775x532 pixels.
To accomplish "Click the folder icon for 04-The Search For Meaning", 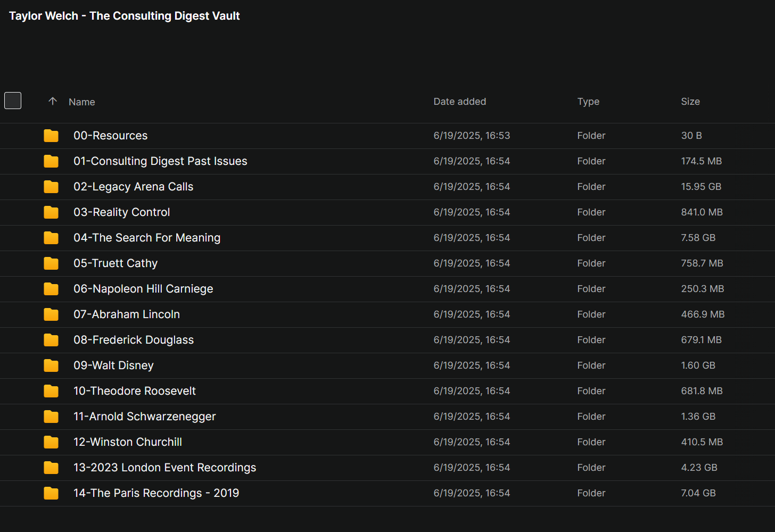I will [x=51, y=238].
